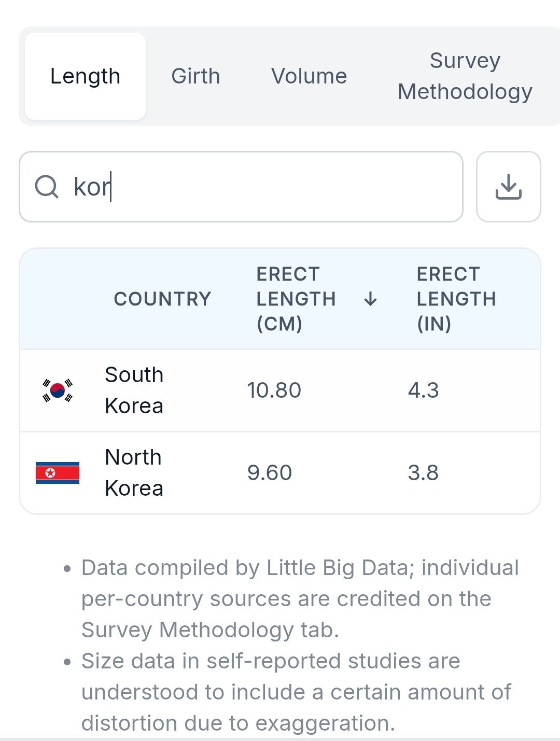Image resolution: width=560 pixels, height=741 pixels.
Task: Click North Korea's 3.8 inch value
Action: coord(423,473)
